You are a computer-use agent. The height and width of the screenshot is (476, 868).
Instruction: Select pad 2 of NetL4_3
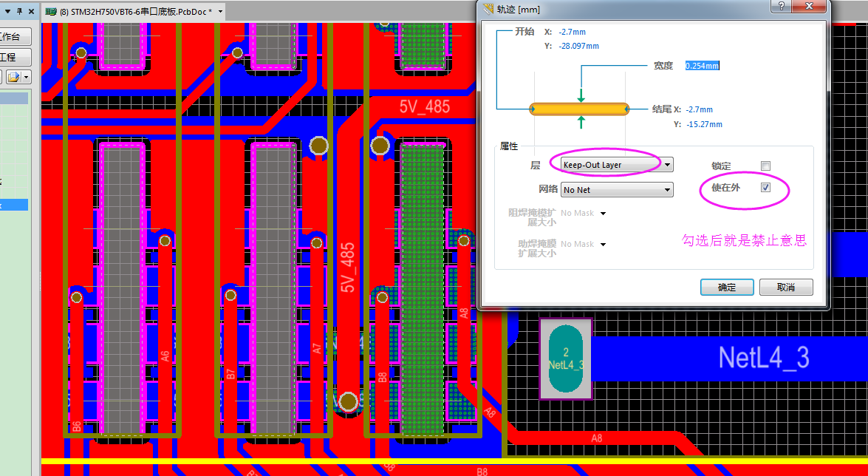click(566, 358)
